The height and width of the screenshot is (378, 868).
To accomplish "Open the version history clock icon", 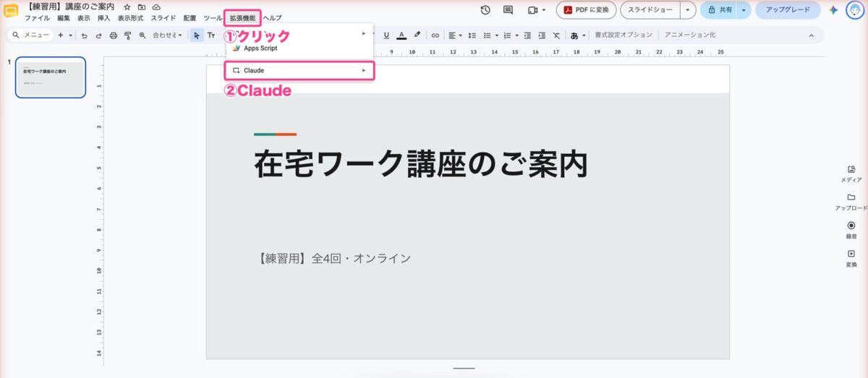I will [x=485, y=10].
